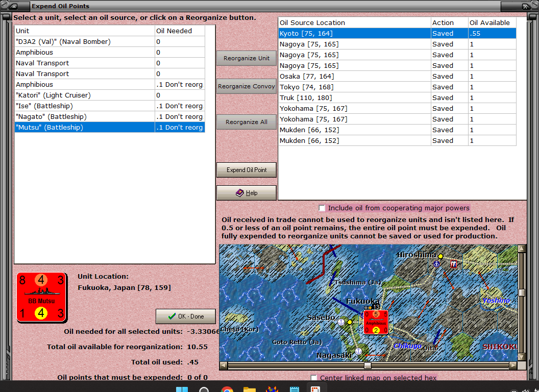Click the Oil Needed column header
The height and width of the screenshot is (392, 539).
tap(180, 31)
